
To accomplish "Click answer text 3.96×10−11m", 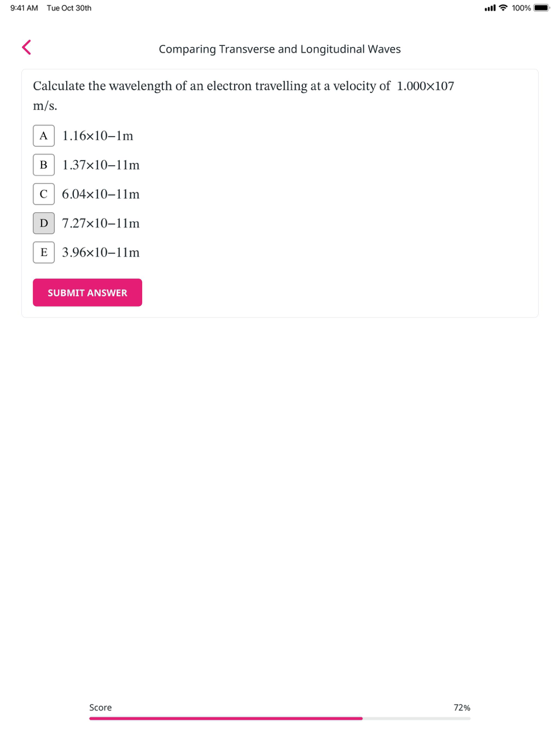I will [x=101, y=253].
